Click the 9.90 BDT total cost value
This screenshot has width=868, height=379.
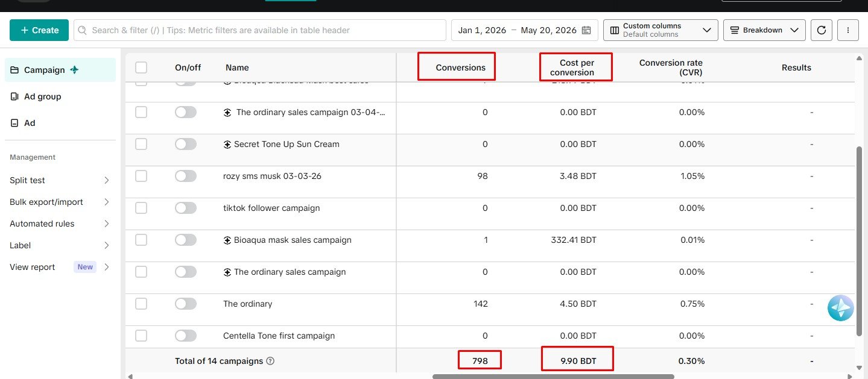click(577, 361)
